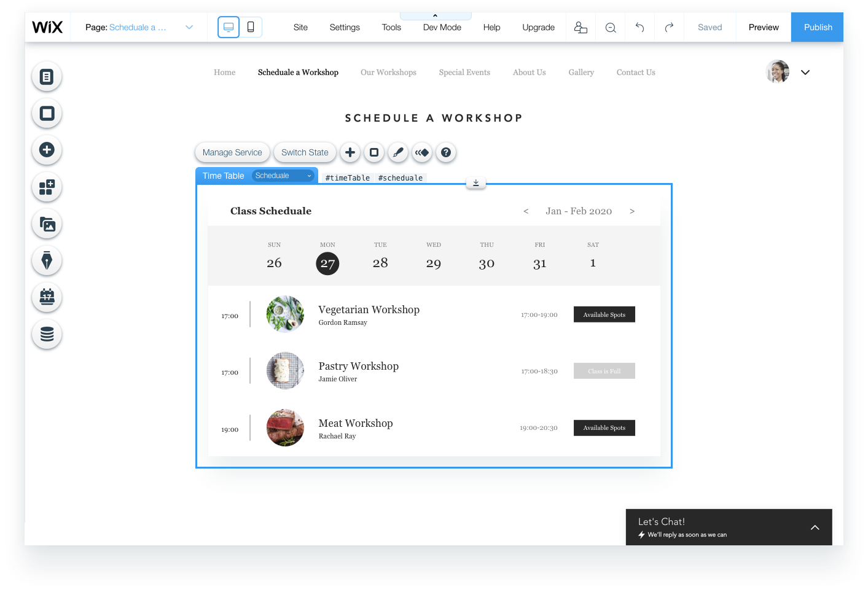Redo the last action
This screenshot has width=868, height=592.
click(669, 27)
